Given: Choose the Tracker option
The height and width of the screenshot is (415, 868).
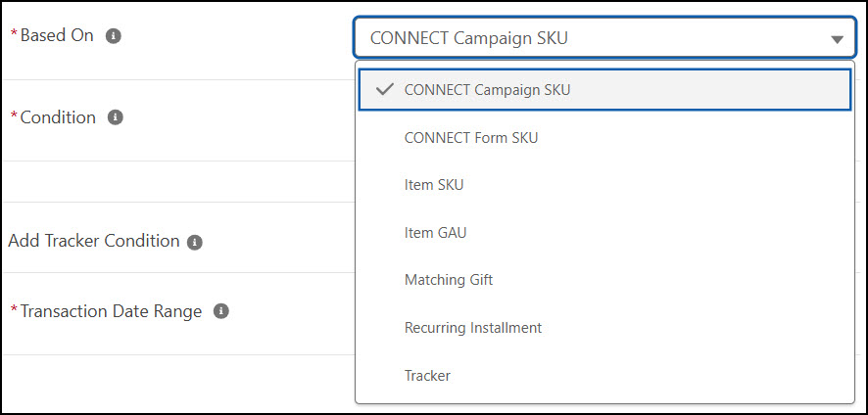Looking at the screenshot, I should click(x=604, y=376).
